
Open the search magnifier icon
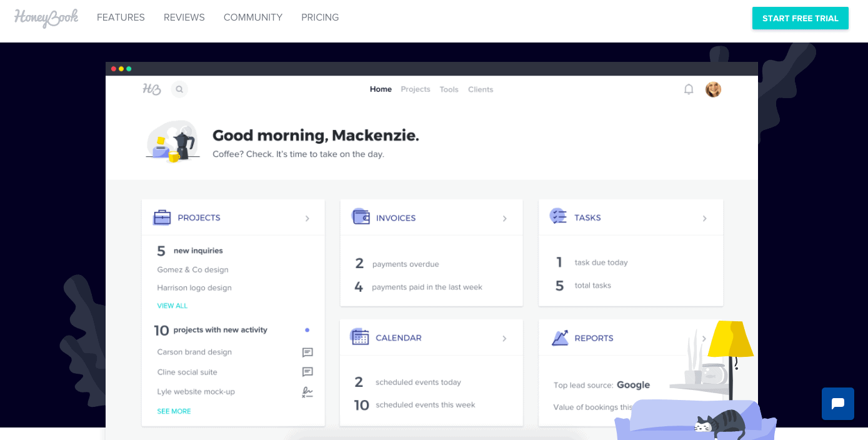tap(179, 89)
